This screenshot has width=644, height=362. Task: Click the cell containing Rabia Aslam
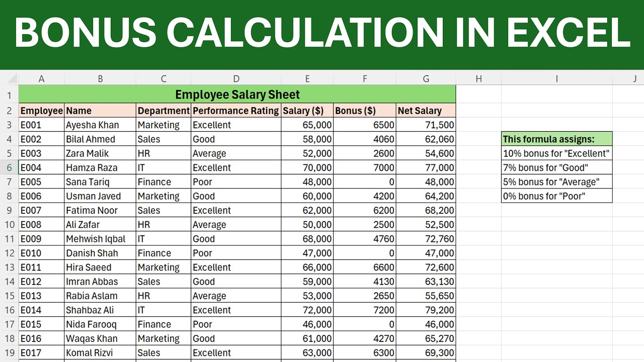pos(100,296)
